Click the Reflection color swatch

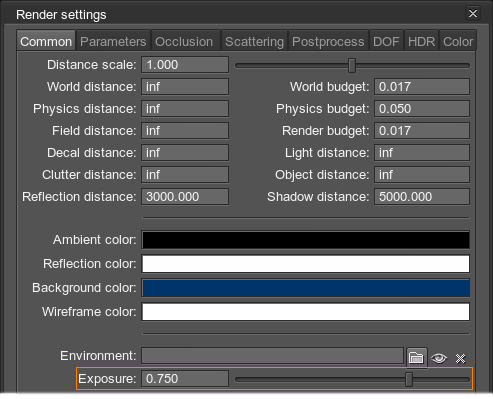[306, 264]
